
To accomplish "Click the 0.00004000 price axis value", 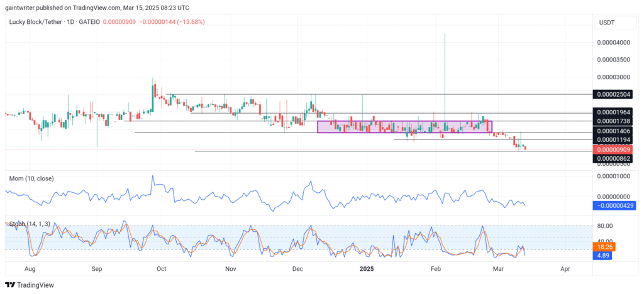I will point(614,42).
